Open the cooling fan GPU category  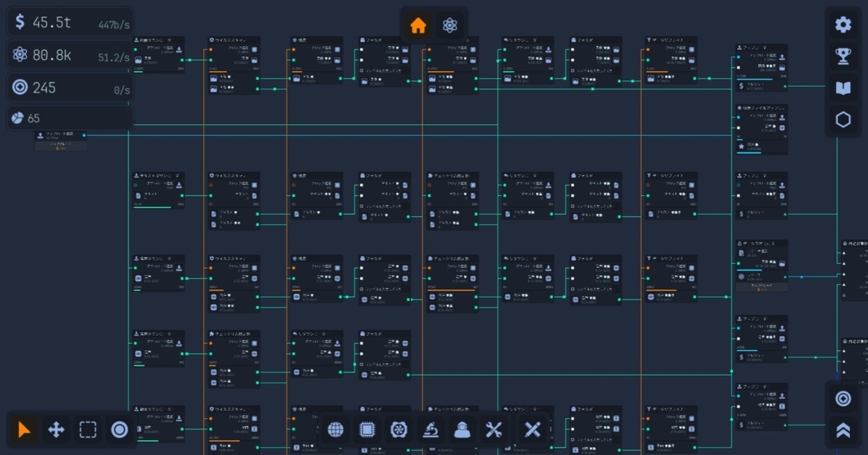click(399, 430)
